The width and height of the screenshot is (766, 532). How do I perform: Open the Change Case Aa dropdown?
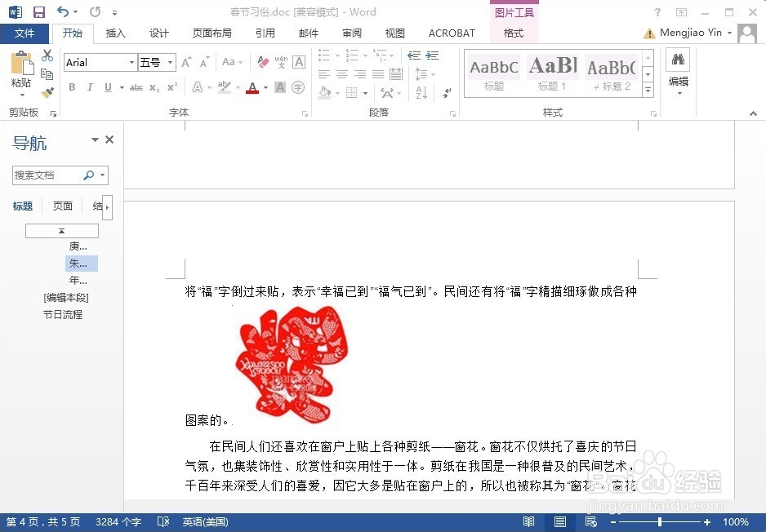click(x=232, y=62)
